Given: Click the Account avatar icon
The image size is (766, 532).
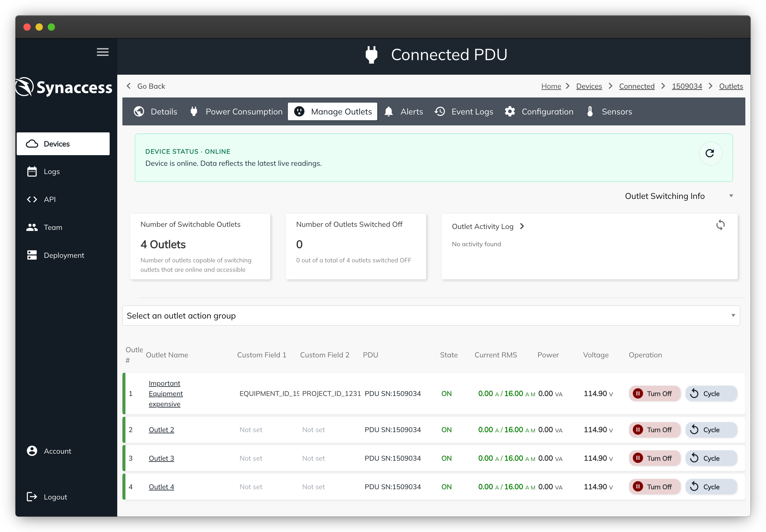Looking at the screenshot, I should pos(32,451).
